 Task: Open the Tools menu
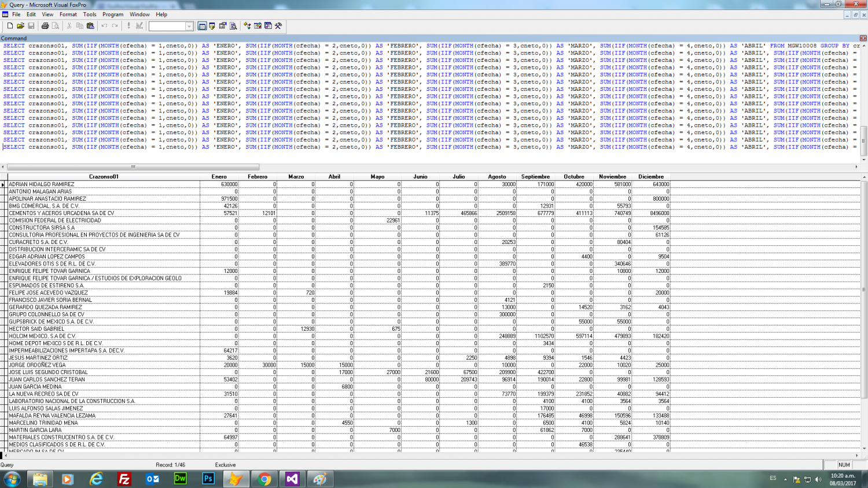(90, 14)
